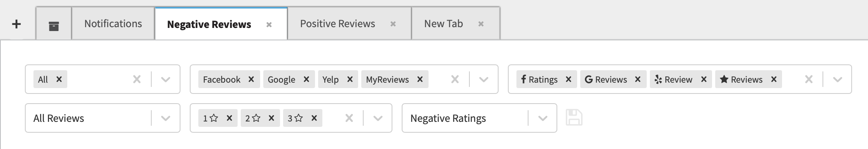Add a new tab with plus icon
The height and width of the screenshot is (149, 868).
point(16,24)
